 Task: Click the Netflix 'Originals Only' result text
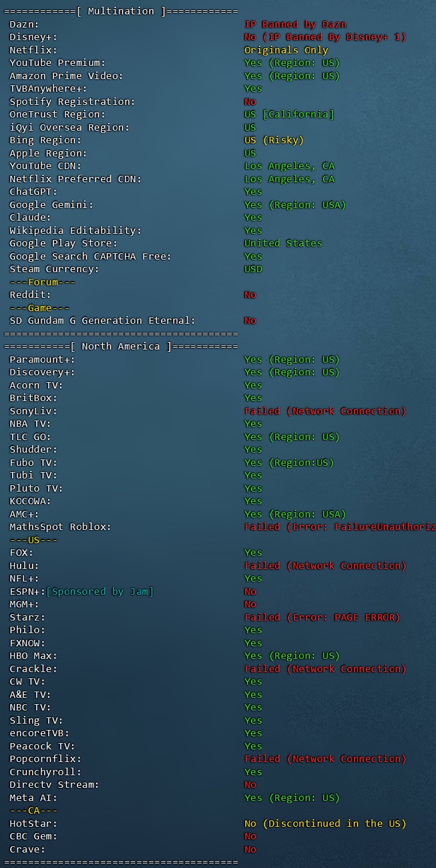click(x=286, y=50)
